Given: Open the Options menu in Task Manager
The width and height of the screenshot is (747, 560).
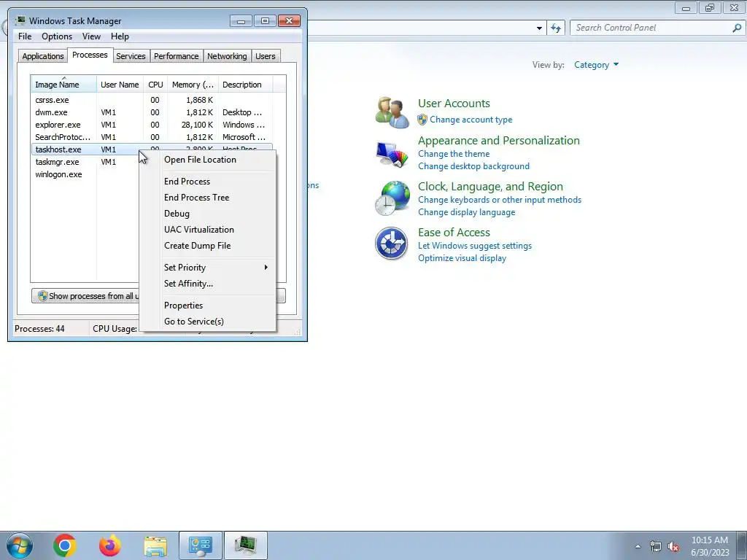Looking at the screenshot, I should tap(57, 36).
